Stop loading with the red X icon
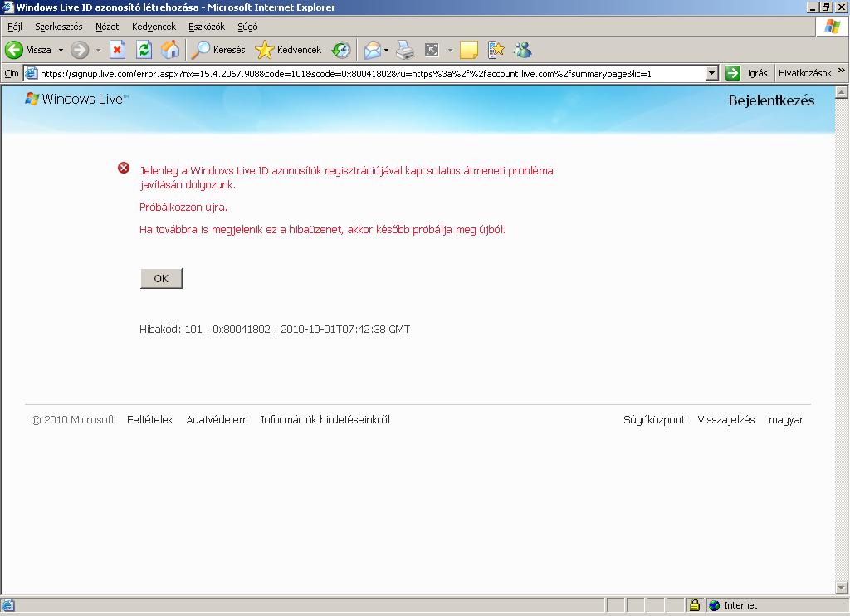Screen dimensions: 850x616 pyautogui.click(x=118, y=50)
